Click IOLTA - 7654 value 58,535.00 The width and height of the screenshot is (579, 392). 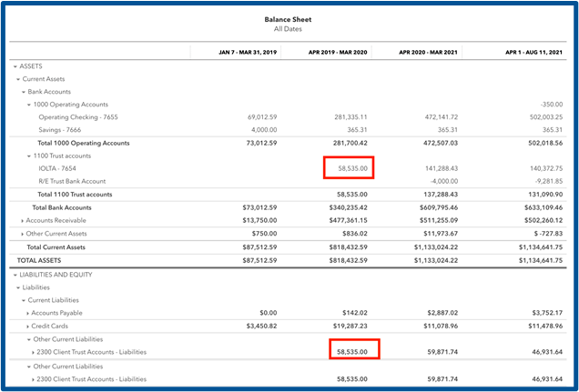pos(352,168)
